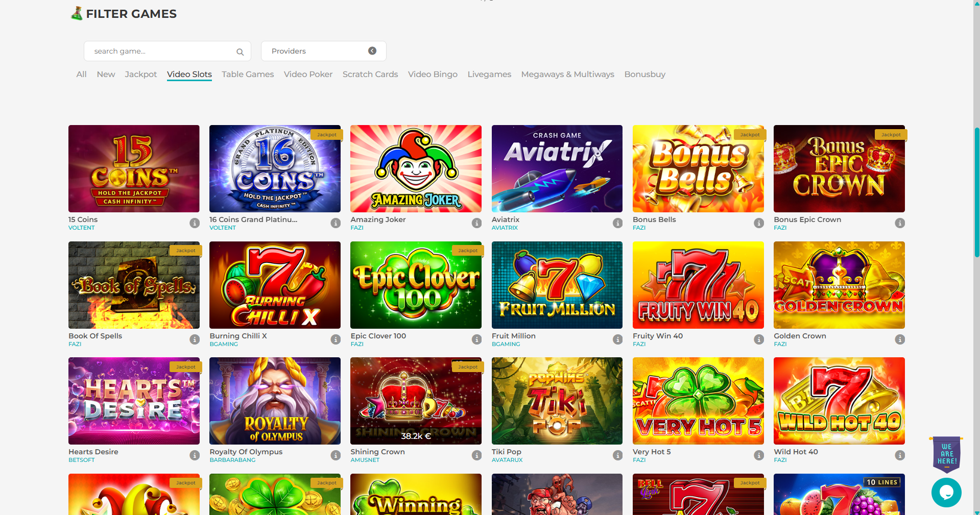Viewport: 980px width, 515px height.
Task: Open Megaways & Multiways category
Action: (567, 75)
